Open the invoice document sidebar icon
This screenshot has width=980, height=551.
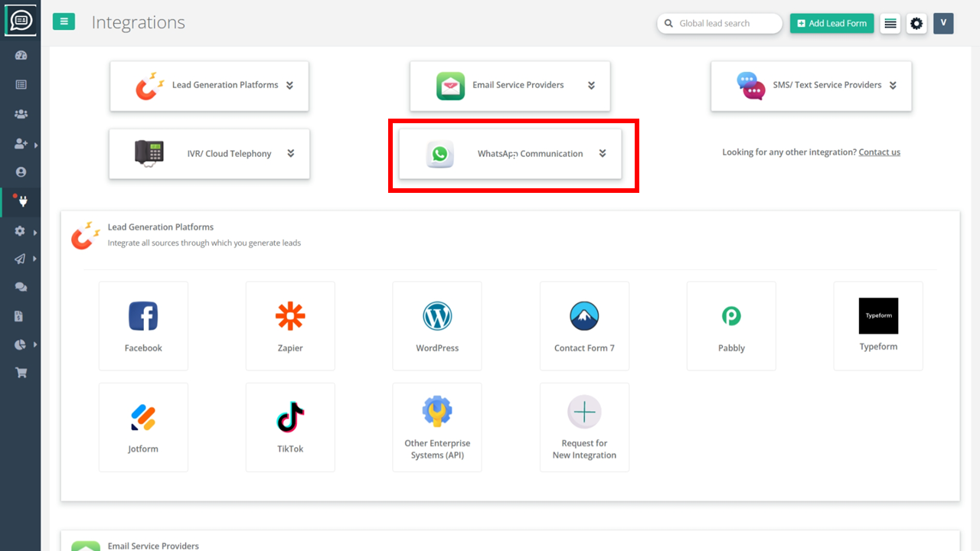click(21, 316)
